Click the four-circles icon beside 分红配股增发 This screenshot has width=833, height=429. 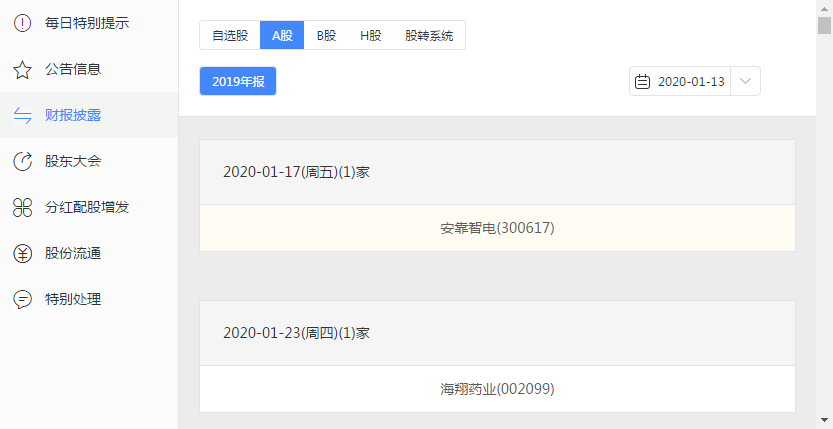tap(22, 207)
